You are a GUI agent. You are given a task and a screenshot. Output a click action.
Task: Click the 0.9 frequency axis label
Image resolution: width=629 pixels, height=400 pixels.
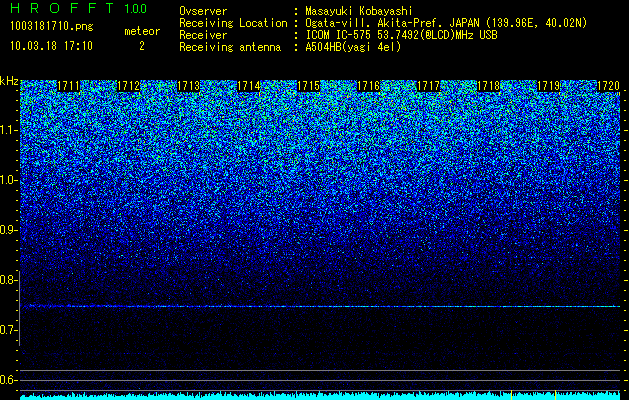pos(8,230)
